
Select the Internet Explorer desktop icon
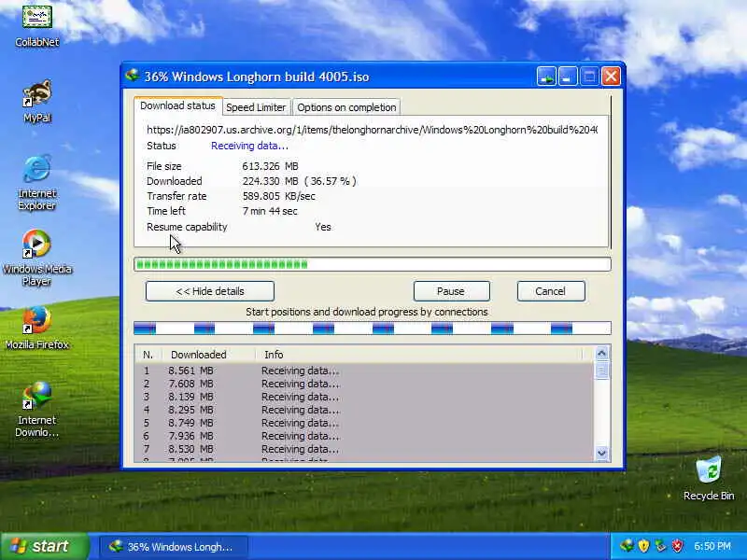coord(36,182)
